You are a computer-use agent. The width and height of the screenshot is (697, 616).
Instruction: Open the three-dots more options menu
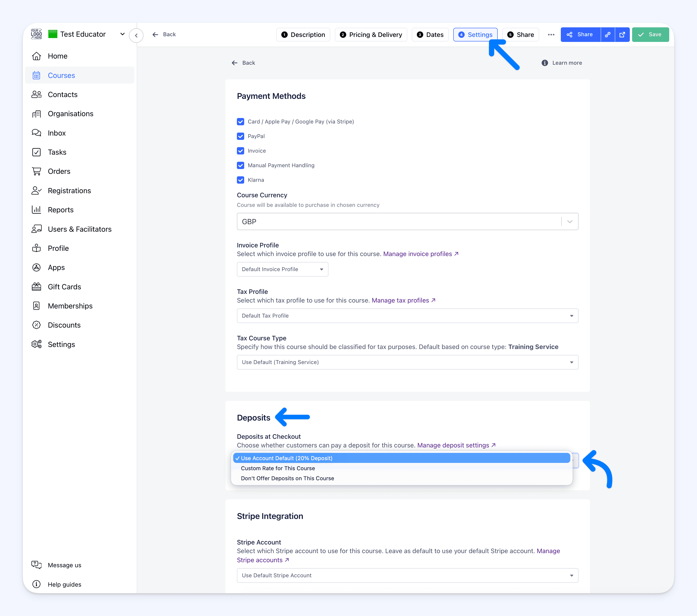point(551,34)
